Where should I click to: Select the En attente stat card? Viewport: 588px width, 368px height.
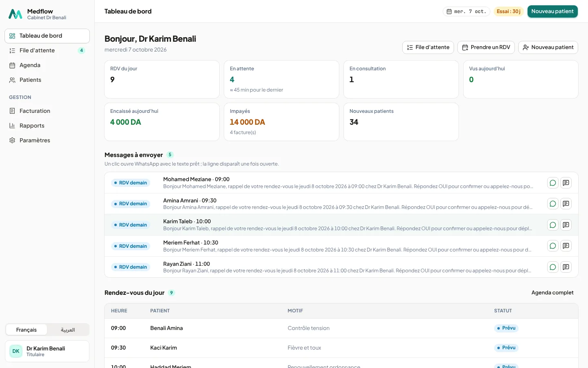[x=281, y=79]
